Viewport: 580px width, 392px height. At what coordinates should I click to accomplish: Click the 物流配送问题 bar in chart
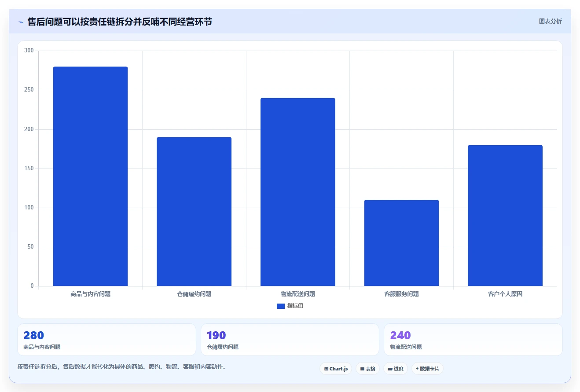coord(298,192)
